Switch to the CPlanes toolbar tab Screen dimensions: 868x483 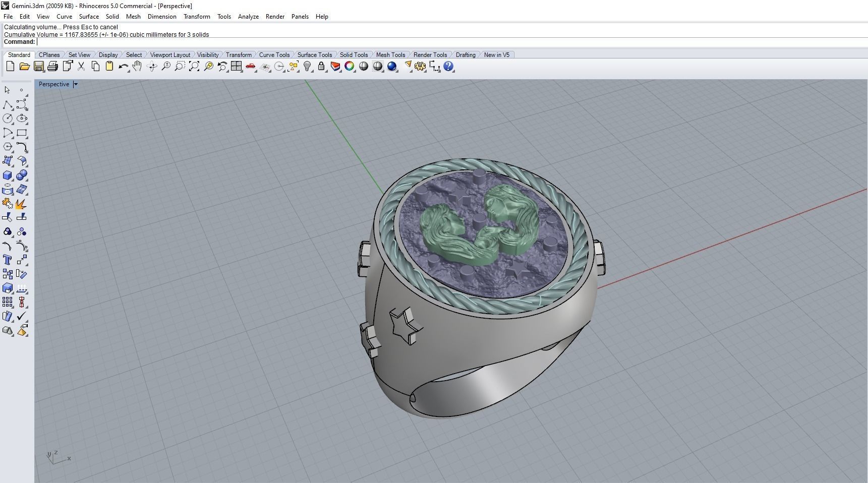pos(49,55)
